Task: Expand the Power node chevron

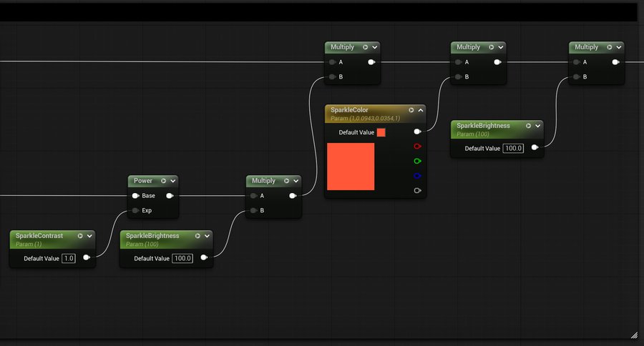Action: (x=172, y=181)
